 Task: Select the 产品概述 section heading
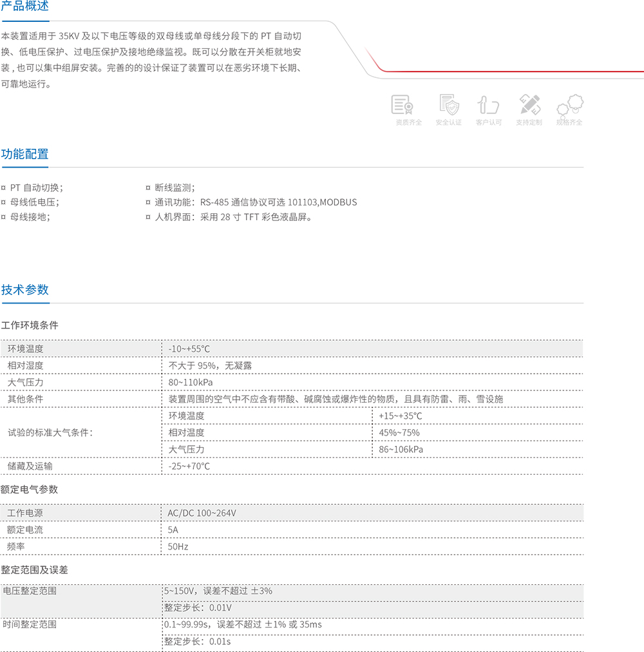[x=24, y=6]
